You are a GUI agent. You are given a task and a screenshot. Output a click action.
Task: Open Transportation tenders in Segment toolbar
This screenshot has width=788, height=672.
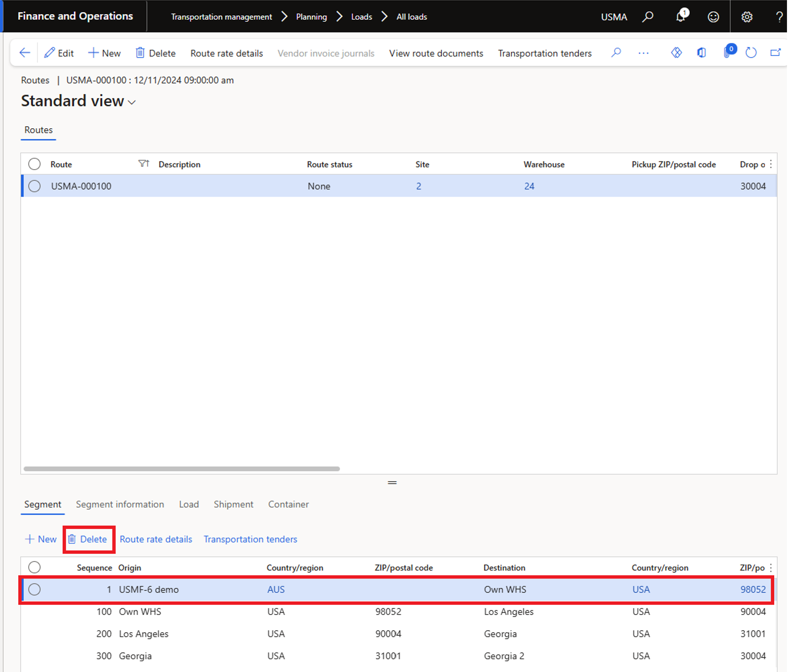pyautogui.click(x=250, y=539)
